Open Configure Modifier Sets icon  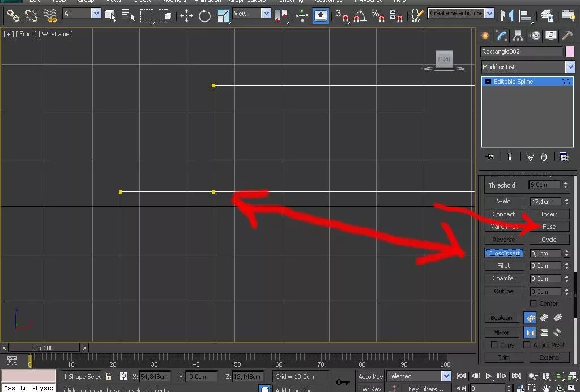point(564,157)
